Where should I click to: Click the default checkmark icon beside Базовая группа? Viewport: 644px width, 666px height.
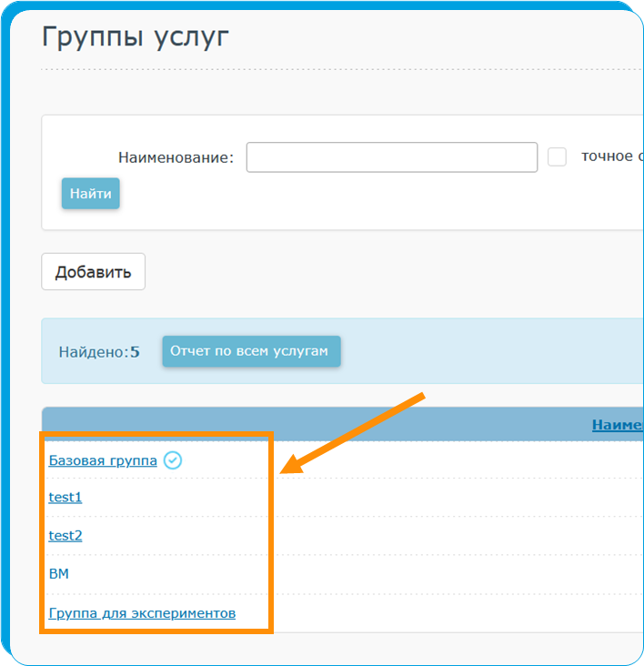coord(173,460)
